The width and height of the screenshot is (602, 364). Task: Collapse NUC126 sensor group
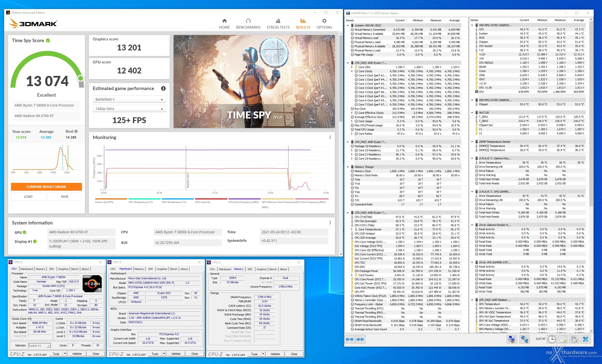coord(472,113)
